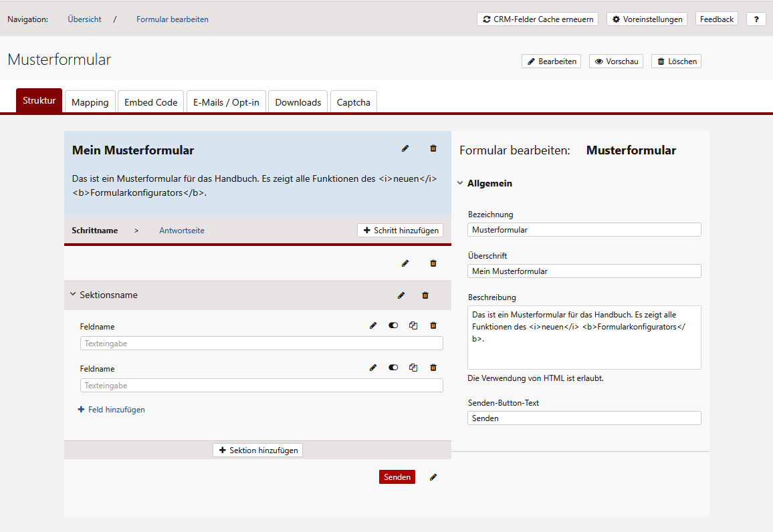Click into the Senden-Button-Text input field
The height and width of the screenshot is (532, 773).
(x=584, y=418)
